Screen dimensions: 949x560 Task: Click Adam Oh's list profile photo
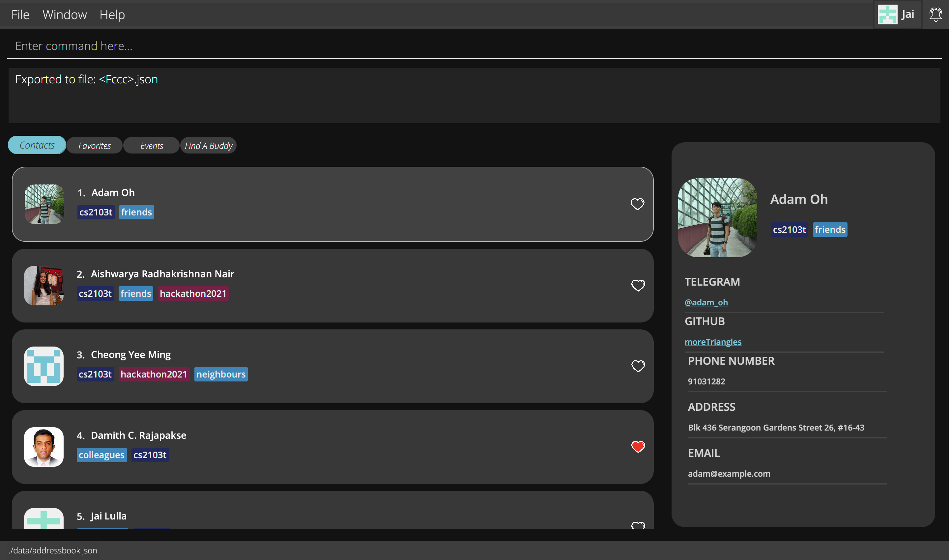44,204
